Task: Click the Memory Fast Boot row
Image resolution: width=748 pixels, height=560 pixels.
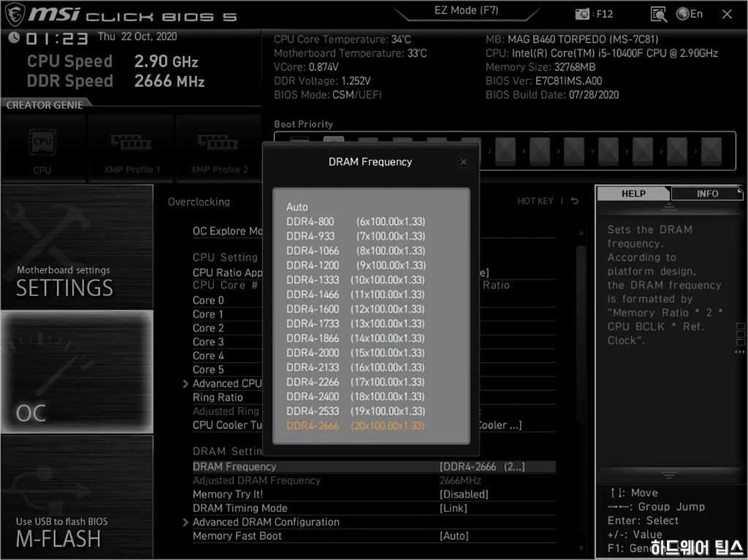Action: tap(374, 536)
